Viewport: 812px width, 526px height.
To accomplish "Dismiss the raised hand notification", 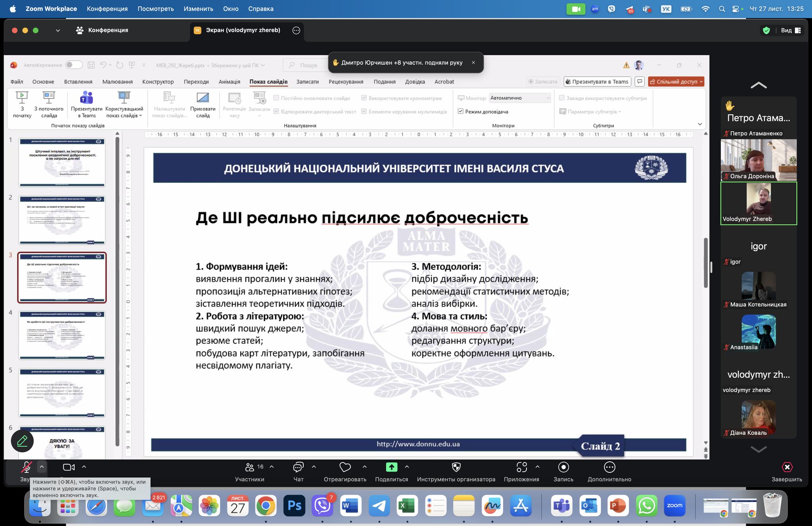I will (x=473, y=63).
